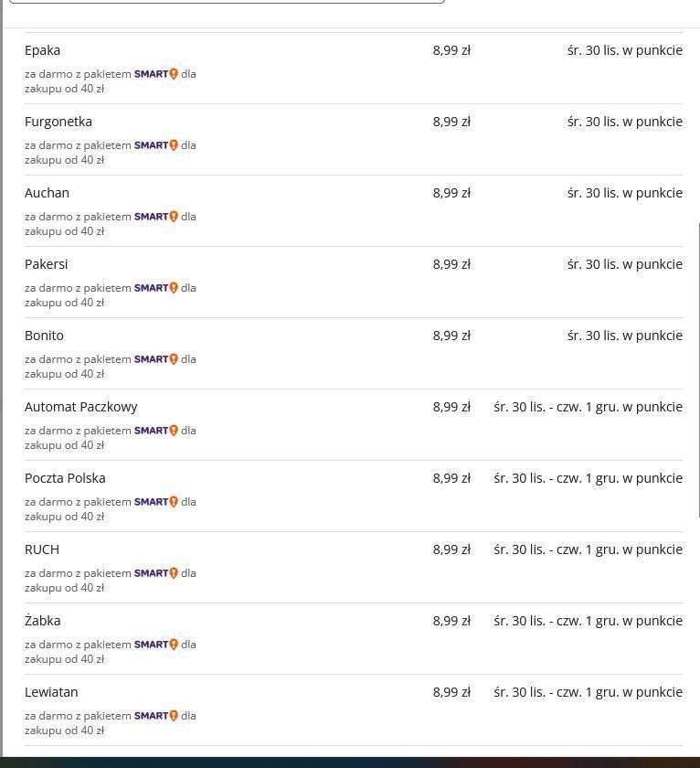This screenshot has width=700, height=768.
Task: Click the 8,99 zł price for RUCH
Action: pyautogui.click(x=451, y=549)
